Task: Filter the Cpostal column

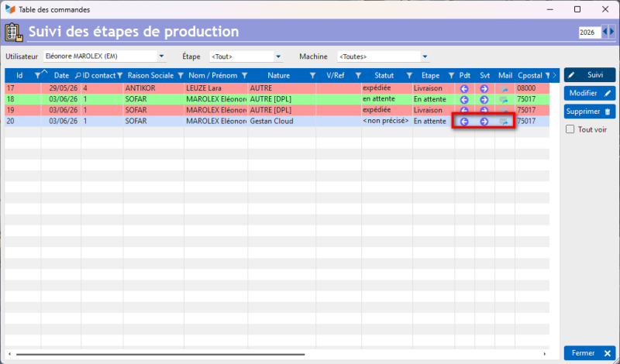Action: pos(548,75)
